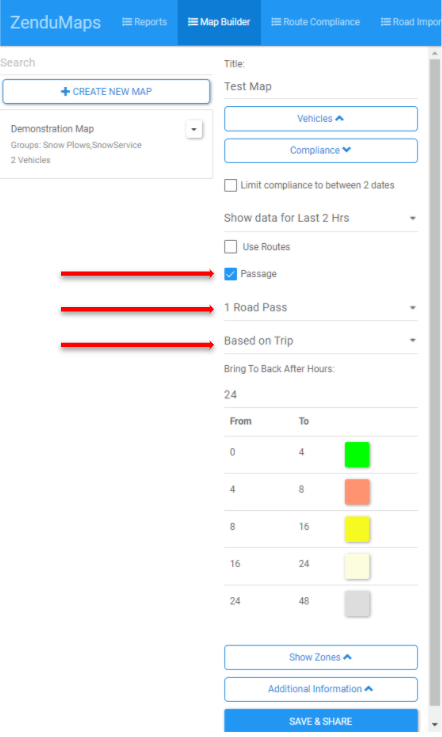442x737 pixels.
Task: Open the Demonstration Map options dropdown
Action: click(194, 129)
